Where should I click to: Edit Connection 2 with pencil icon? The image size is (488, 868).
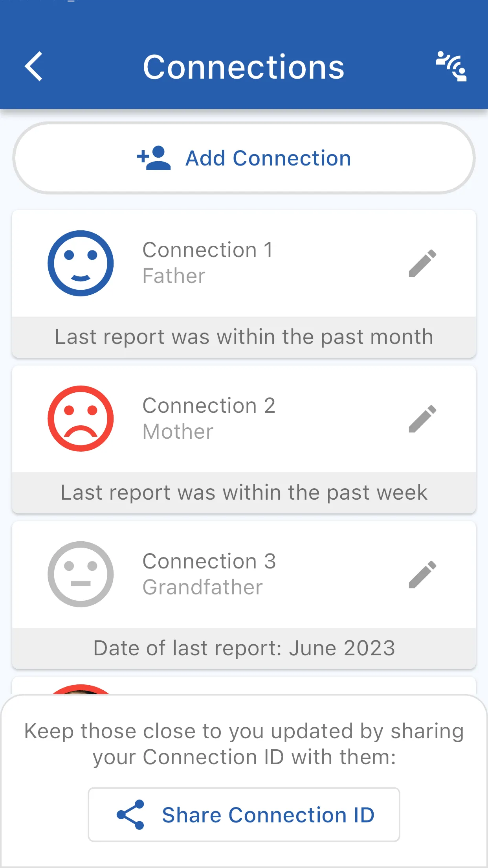422,419
